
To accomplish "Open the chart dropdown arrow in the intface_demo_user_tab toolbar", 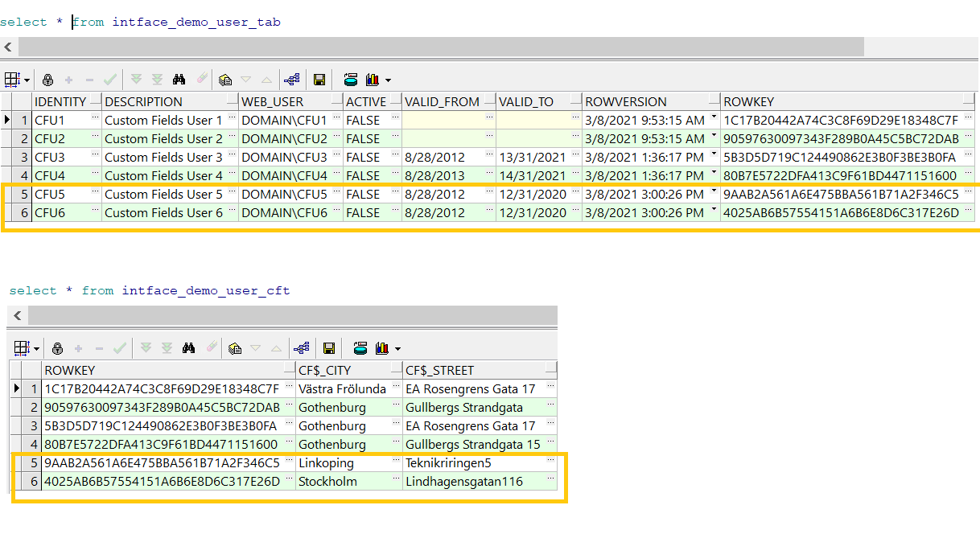I will pyautogui.click(x=388, y=80).
